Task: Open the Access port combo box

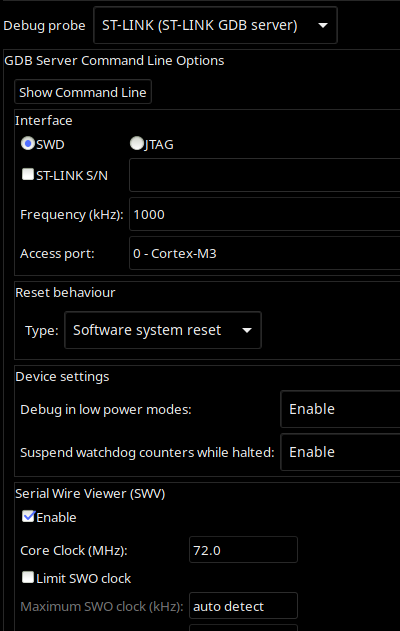Action: click(x=264, y=253)
